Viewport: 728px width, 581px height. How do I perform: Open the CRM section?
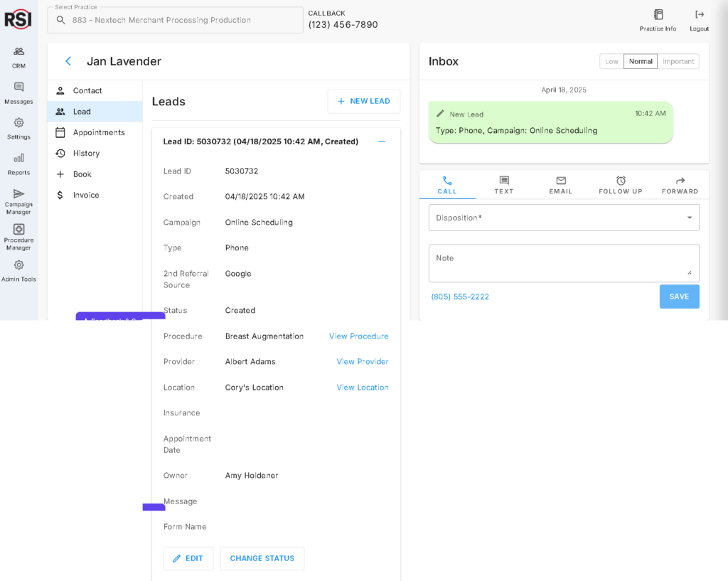coord(18,58)
